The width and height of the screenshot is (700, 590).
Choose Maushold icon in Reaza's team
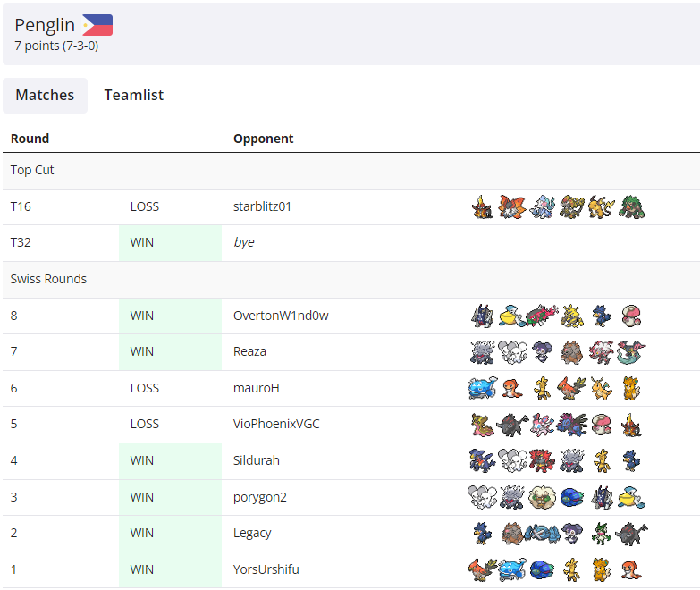[x=512, y=351]
